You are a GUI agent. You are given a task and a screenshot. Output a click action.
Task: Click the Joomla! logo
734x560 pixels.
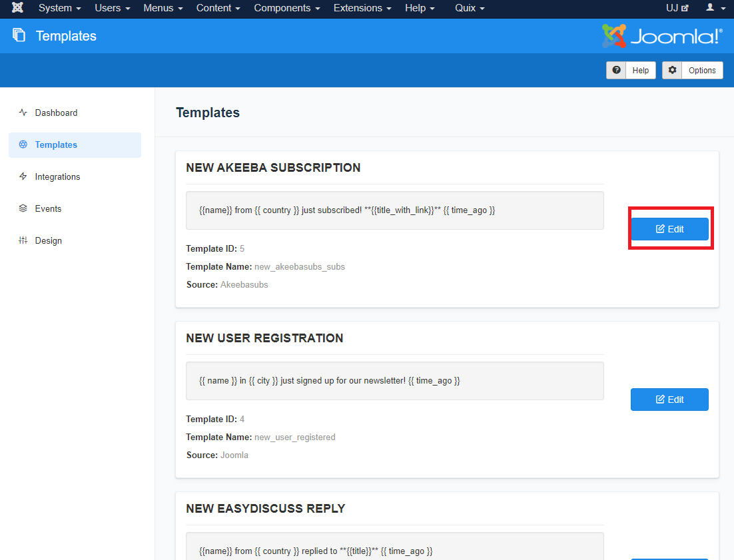662,36
